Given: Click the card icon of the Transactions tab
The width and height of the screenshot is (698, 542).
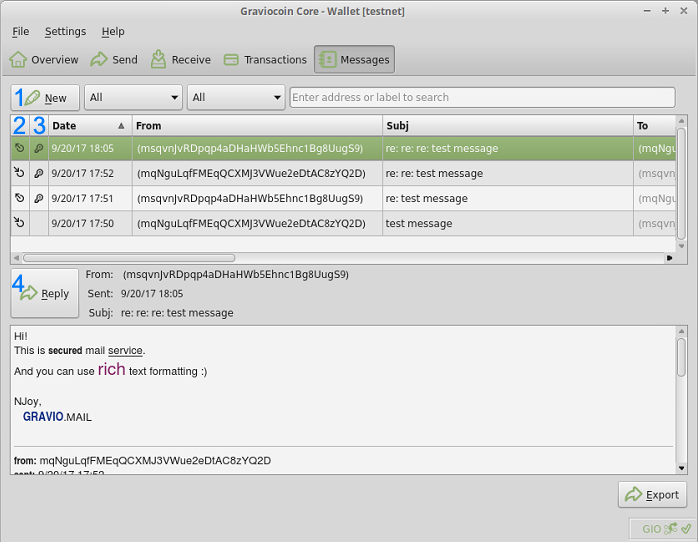Looking at the screenshot, I should (x=231, y=60).
